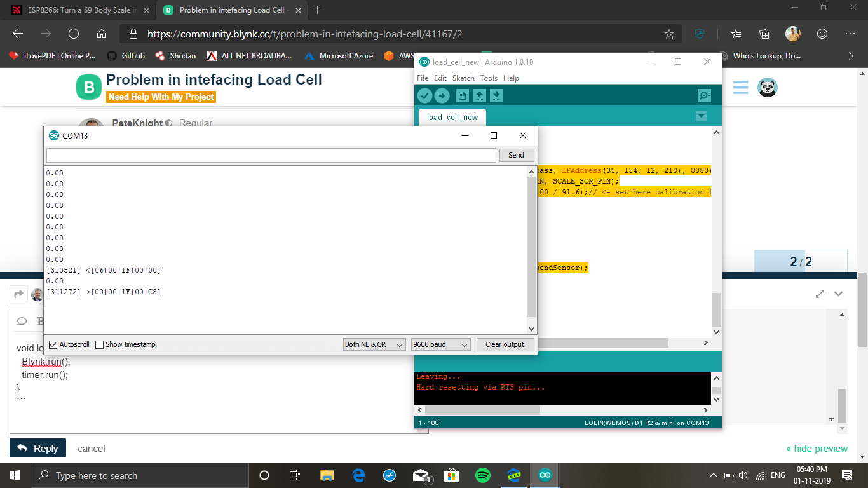
Task: Open the Need Help With My Project category
Action: [x=161, y=97]
